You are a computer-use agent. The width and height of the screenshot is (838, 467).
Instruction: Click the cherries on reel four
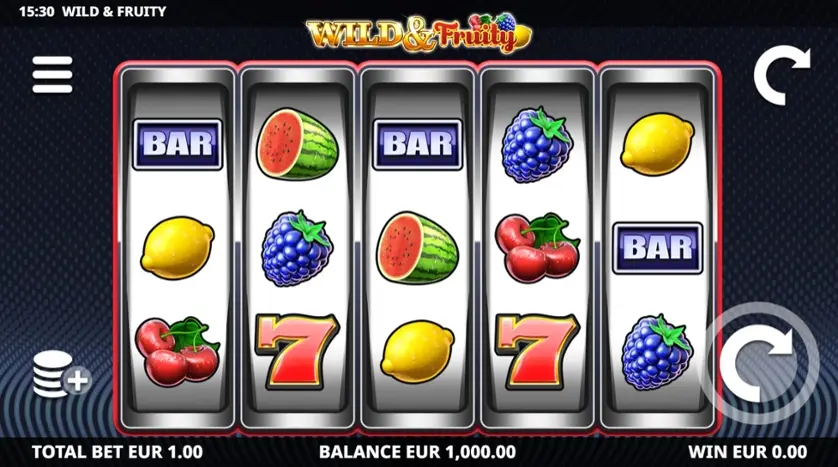click(538, 248)
